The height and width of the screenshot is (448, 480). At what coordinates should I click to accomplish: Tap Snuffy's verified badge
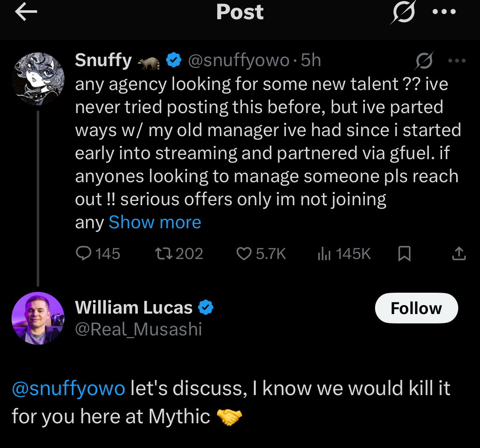[x=173, y=61]
